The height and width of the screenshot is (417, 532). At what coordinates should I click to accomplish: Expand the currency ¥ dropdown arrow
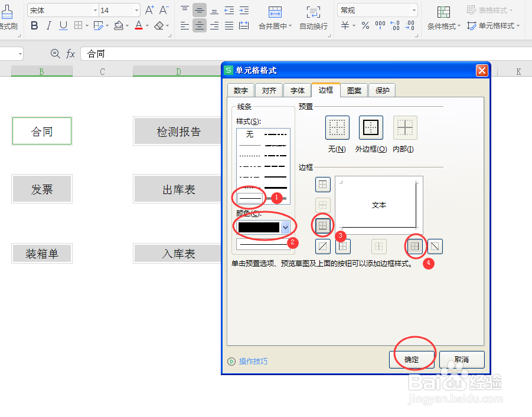point(354,26)
